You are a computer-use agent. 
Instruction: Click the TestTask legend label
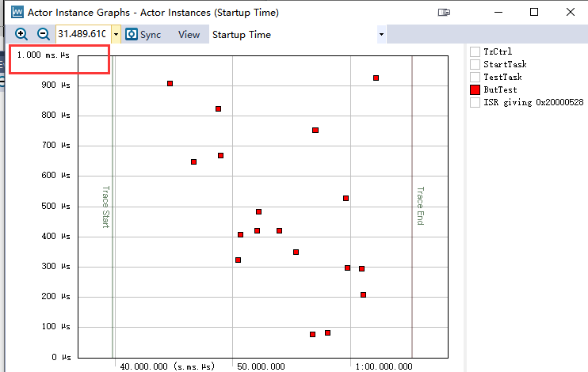click(502, 78)
